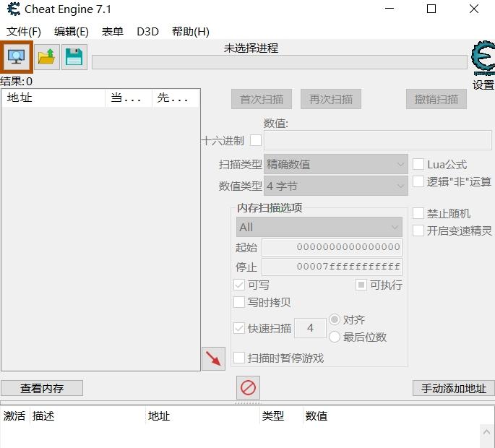The image size is (495, 448).
Task: Click the Cheat Engine title bar icon
Action: click(14, 9)
